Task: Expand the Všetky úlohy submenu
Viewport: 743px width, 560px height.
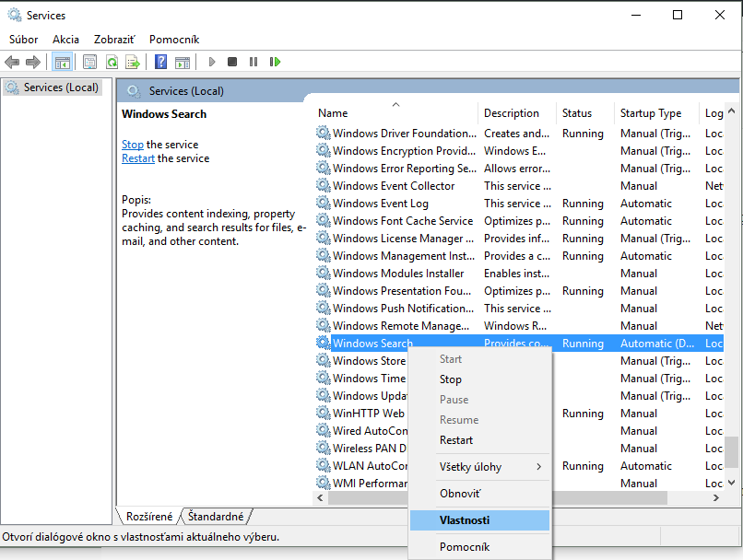Action: pyautogui.click(x=479, y=467)
